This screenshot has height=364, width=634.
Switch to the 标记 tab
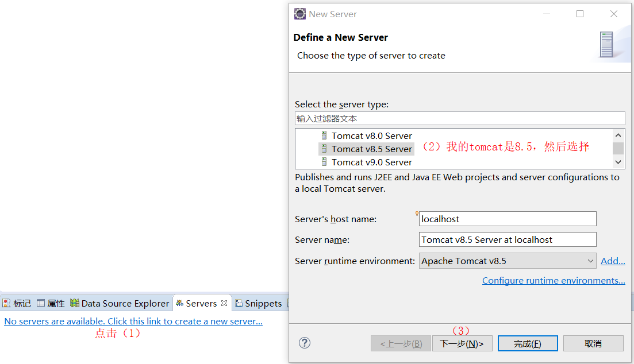[17, 303]
